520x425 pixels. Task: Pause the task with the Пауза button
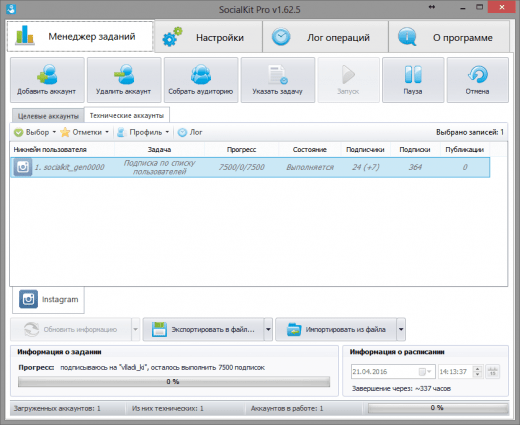click(x=413, y=80)
